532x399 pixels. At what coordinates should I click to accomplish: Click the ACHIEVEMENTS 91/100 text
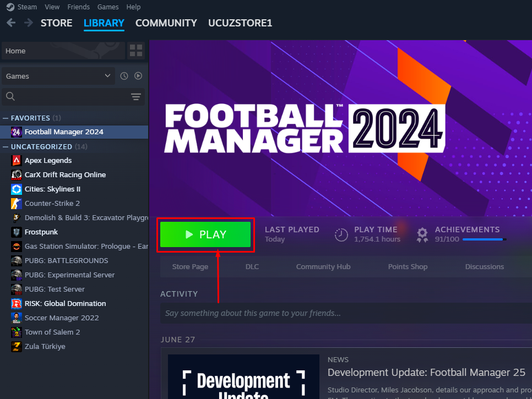pyautogui.click(x=467, y=234)
